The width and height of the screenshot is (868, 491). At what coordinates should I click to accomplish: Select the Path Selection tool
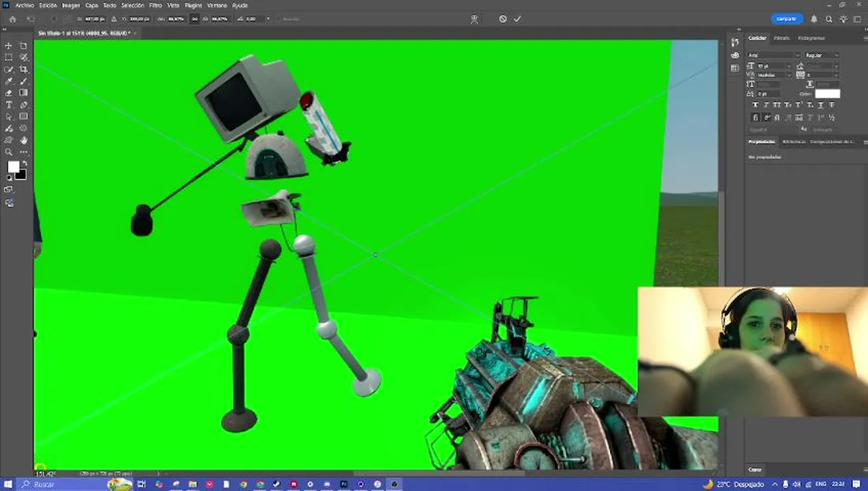click(x=9, y=117)
